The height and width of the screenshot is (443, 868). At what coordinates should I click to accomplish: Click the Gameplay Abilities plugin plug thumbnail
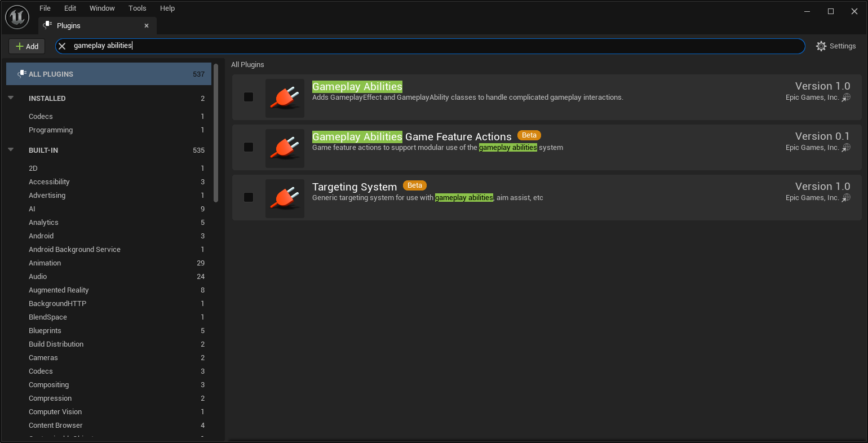285,98
